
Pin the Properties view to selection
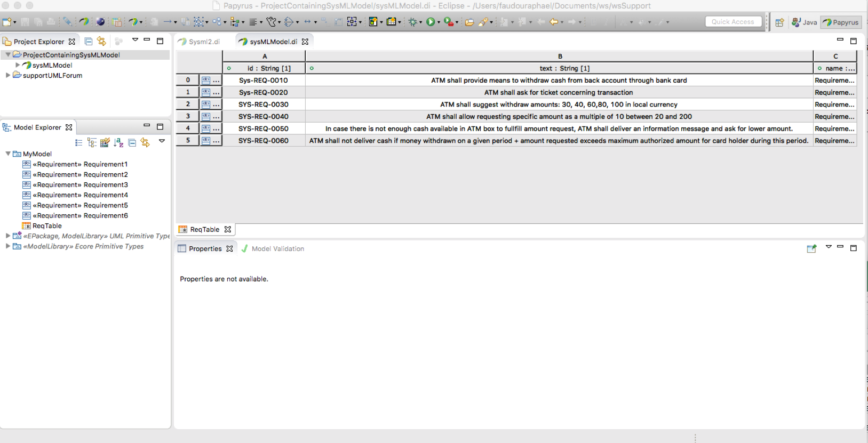811,248
